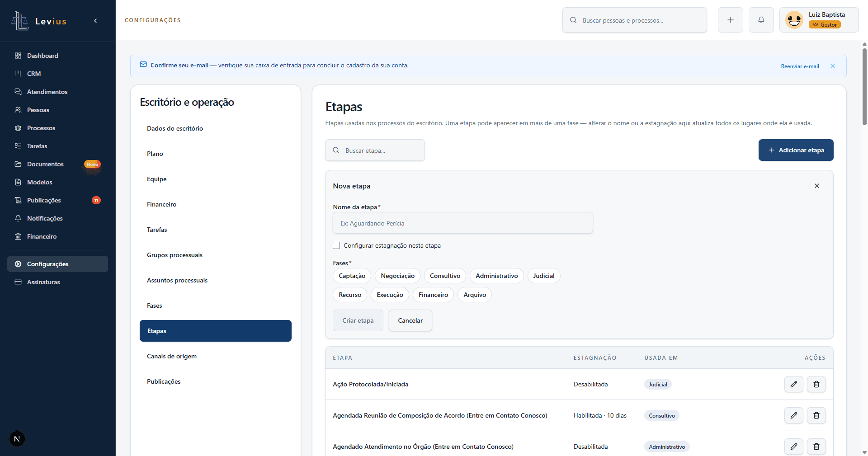Viewport: 868px width, 456px height.
Task: Open Assuntos processuais settings
Action: tap(216, 280)
